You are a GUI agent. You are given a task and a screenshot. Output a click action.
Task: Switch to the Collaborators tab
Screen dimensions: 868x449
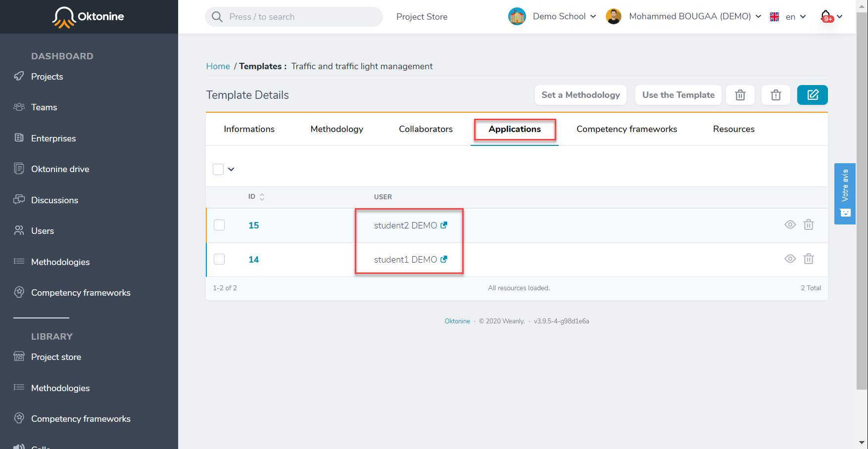coord(426,129)
